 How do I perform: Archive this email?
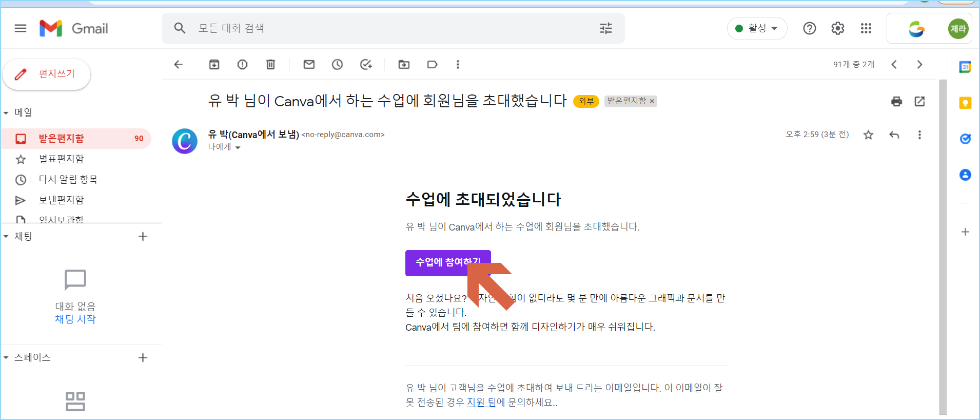214,64
